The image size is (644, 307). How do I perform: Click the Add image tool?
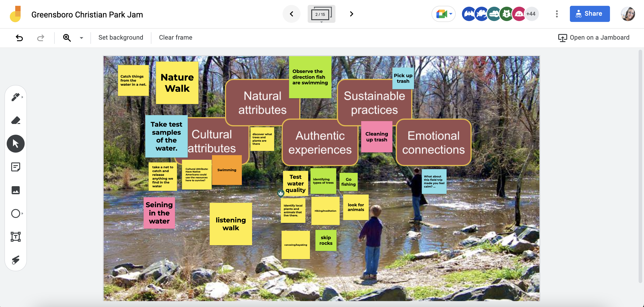(15, 190)
